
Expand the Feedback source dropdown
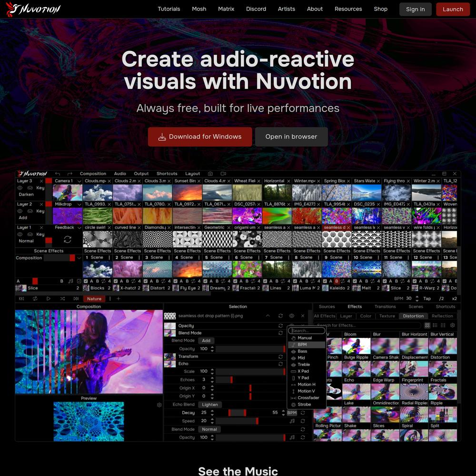pos(79,228)
